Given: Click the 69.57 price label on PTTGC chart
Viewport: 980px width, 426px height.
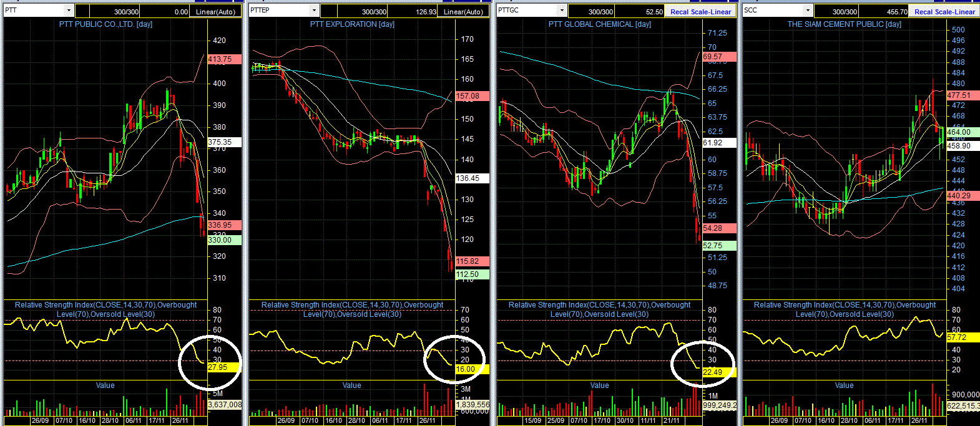Looking at the screenshot, I should (719, 57).
